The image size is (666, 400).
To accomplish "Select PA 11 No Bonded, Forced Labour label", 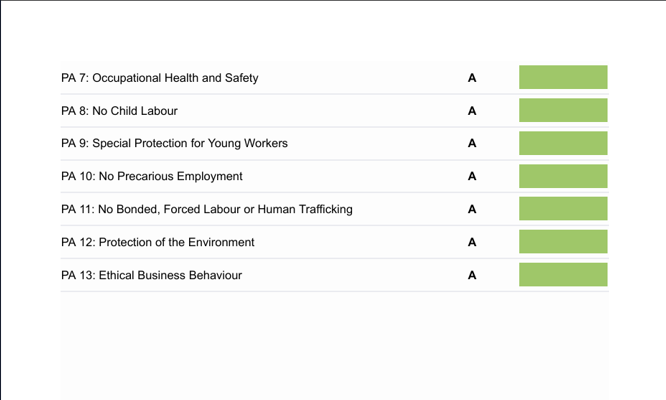I will (x=206, y=209).
